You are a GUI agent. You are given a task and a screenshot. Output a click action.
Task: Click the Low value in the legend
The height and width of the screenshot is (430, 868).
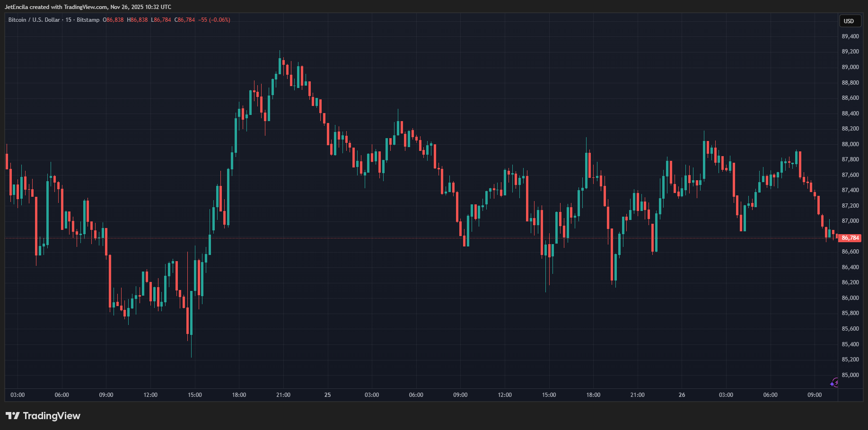(x=161, y=20)
